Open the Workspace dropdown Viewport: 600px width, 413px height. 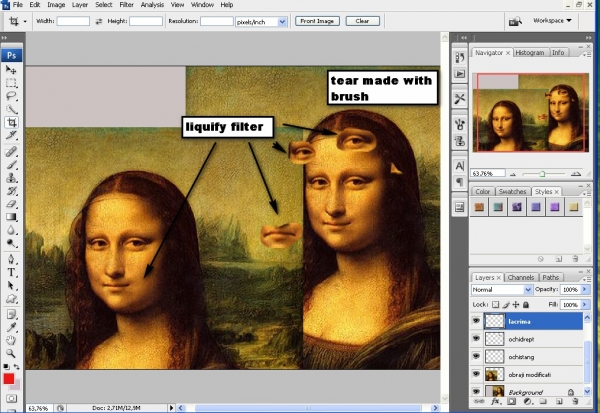click(x=552, y=21)
